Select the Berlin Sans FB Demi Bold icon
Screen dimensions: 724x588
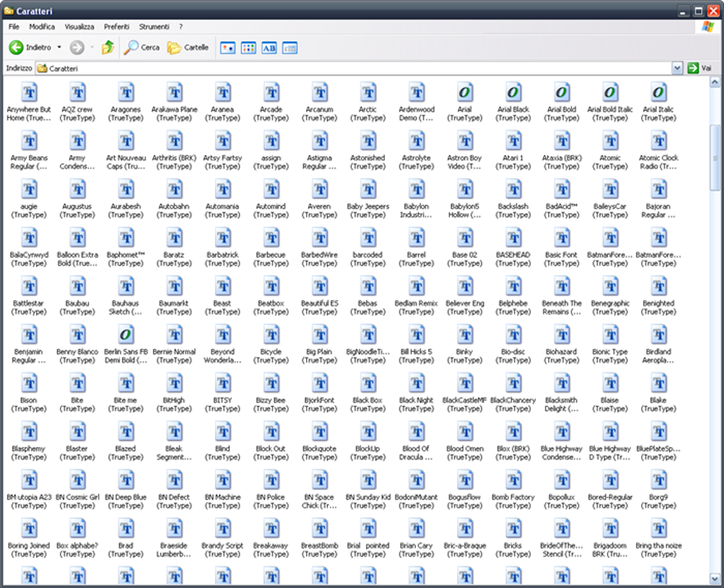126,334
